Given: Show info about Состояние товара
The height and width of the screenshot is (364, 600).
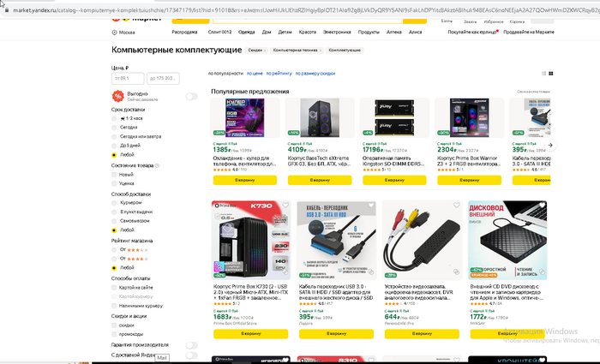Looking at the screenshot, I should 157,165.
